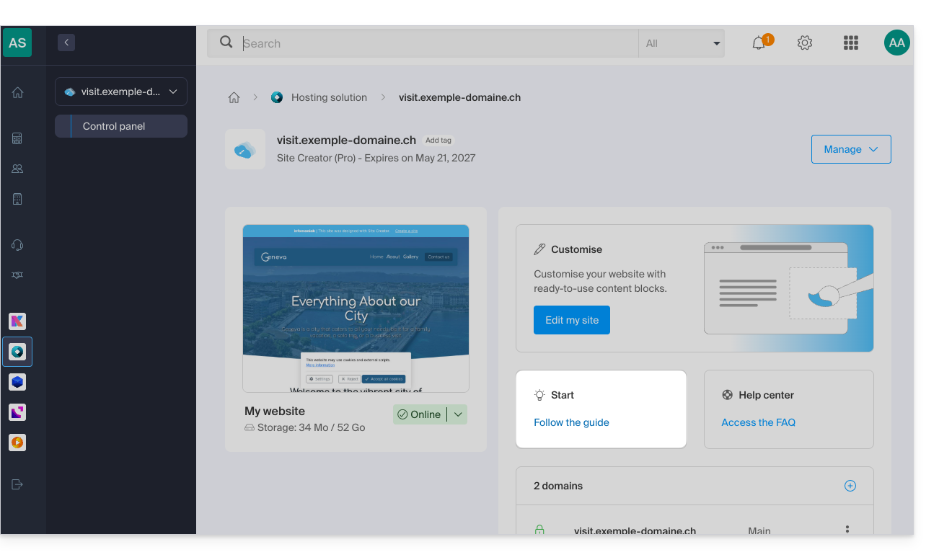Open the All search filter dropdown

point(681,43)
